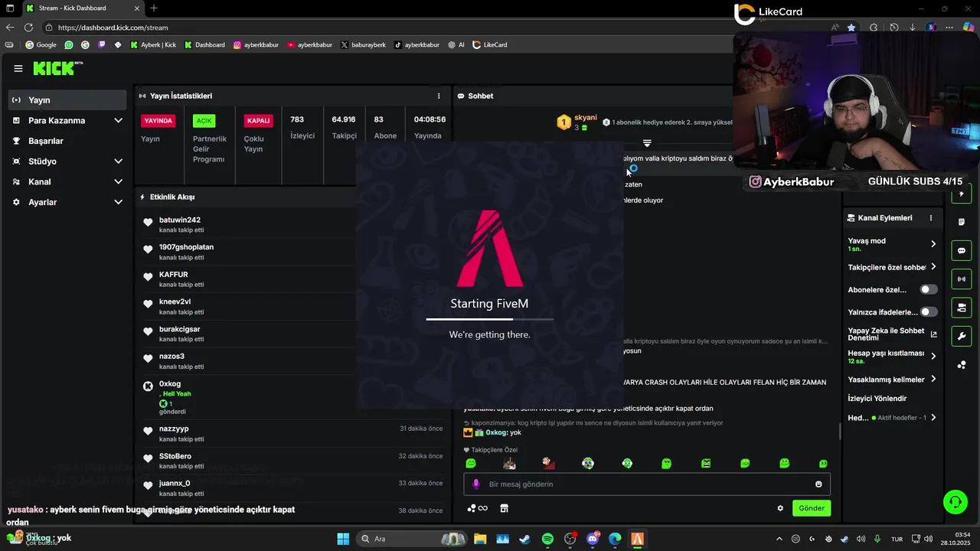Viewport: 980px width, 551px height.
Task: Click the KAPALI Çoklu Yayın badge
Action: pyautogui.click(x=258, y=121)
